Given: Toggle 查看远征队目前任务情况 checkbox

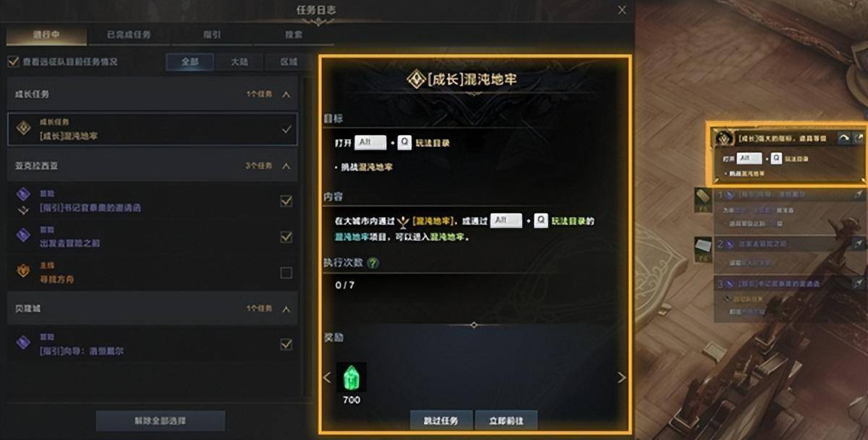Looking at the screenshot, I should (x=12, y=62).
